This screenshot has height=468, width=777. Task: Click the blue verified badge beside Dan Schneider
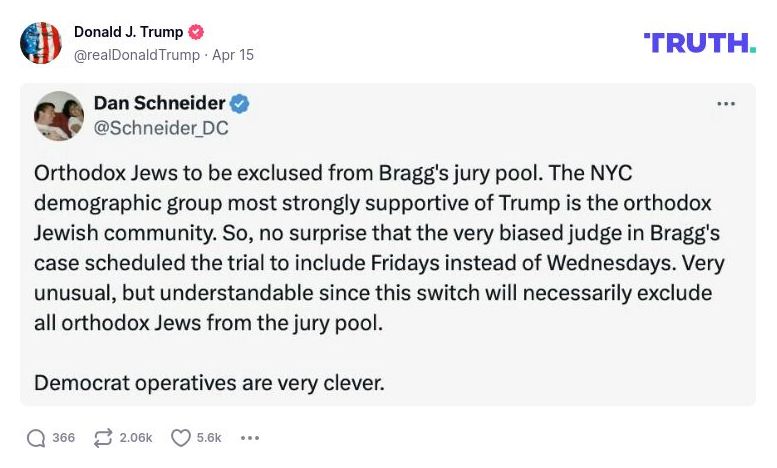click(x=241, y=104)
